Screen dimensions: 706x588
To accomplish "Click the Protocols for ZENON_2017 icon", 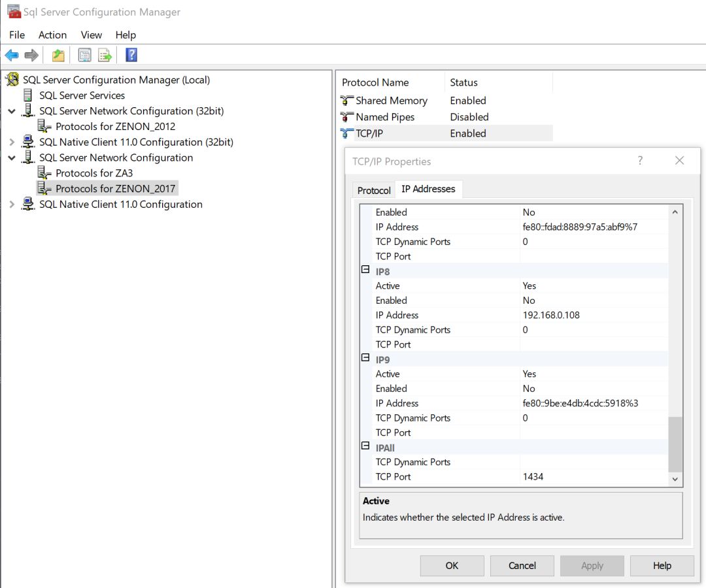I will coord(44,188).
